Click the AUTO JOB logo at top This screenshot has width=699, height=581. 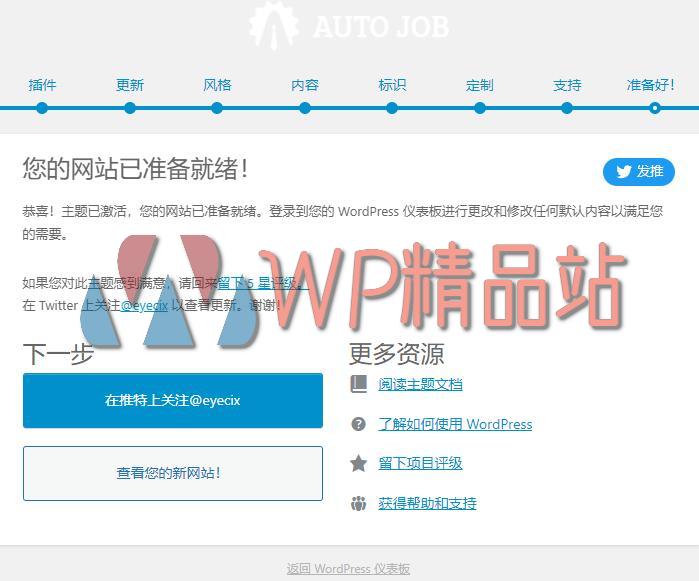(x=349, y=25)
